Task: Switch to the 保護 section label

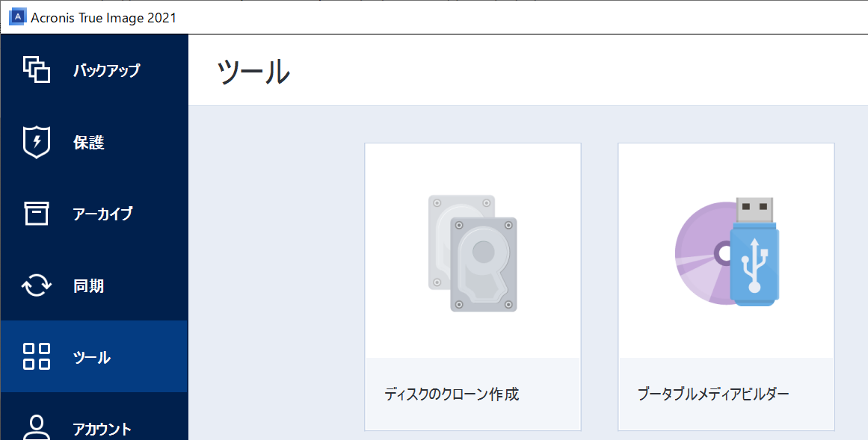Action: (88, 143)
